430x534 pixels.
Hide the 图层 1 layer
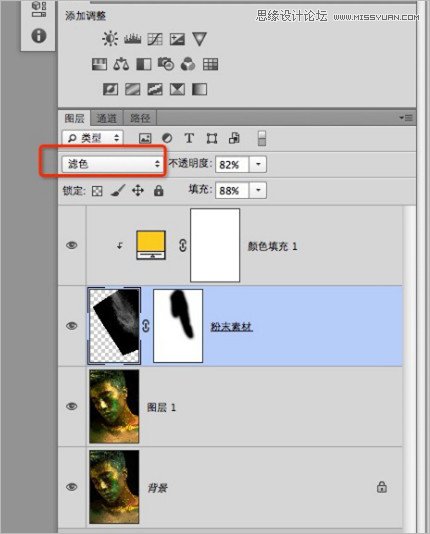71,406
